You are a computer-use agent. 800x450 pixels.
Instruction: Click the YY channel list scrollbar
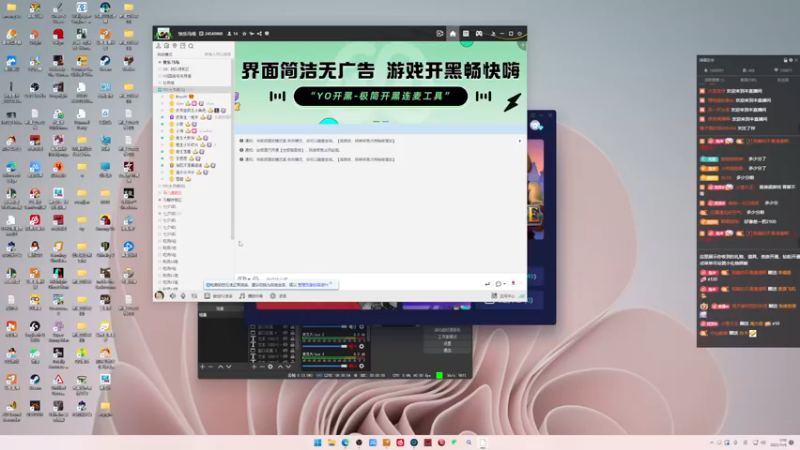tap(233, 148)
